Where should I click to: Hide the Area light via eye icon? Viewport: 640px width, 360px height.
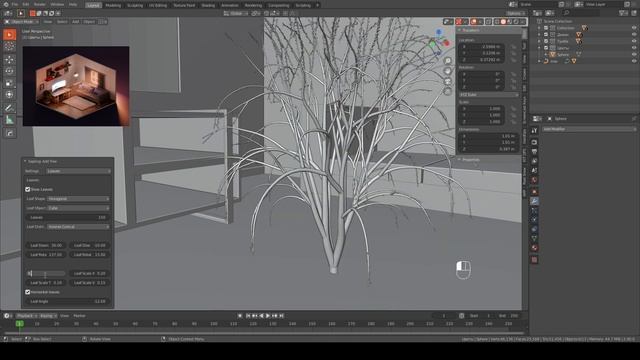tap(634, 61)
